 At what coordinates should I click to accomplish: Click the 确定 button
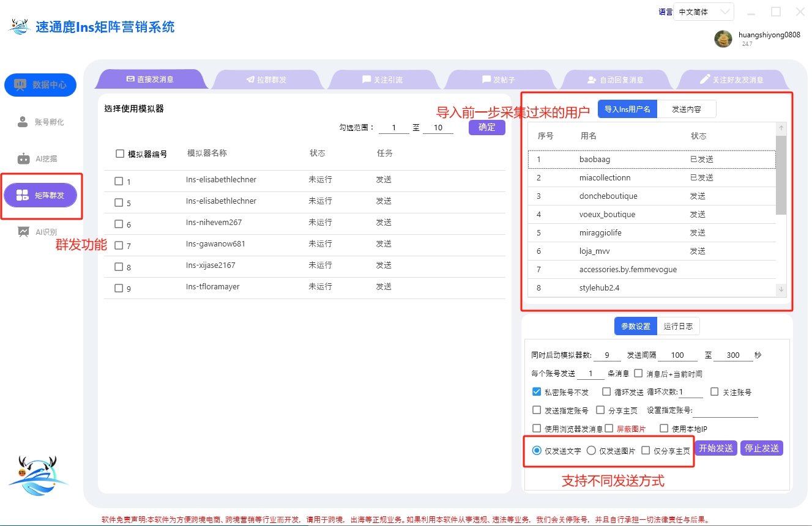(x=487, y=127)
